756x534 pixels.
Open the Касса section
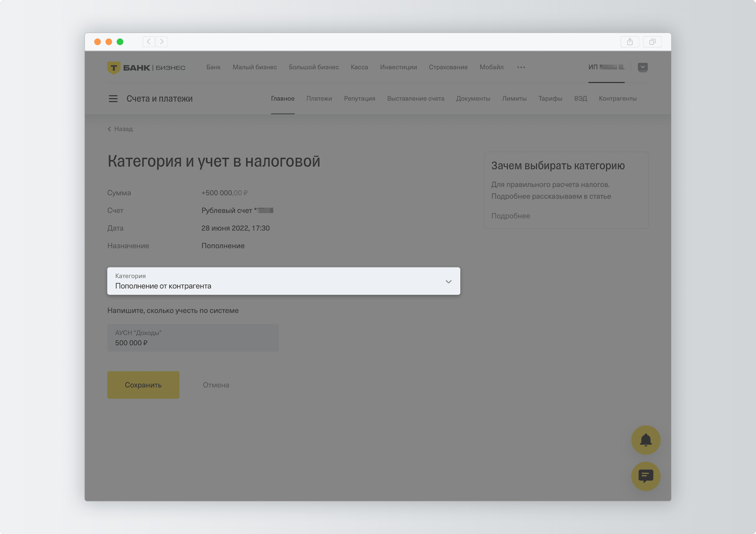point(359,67)
